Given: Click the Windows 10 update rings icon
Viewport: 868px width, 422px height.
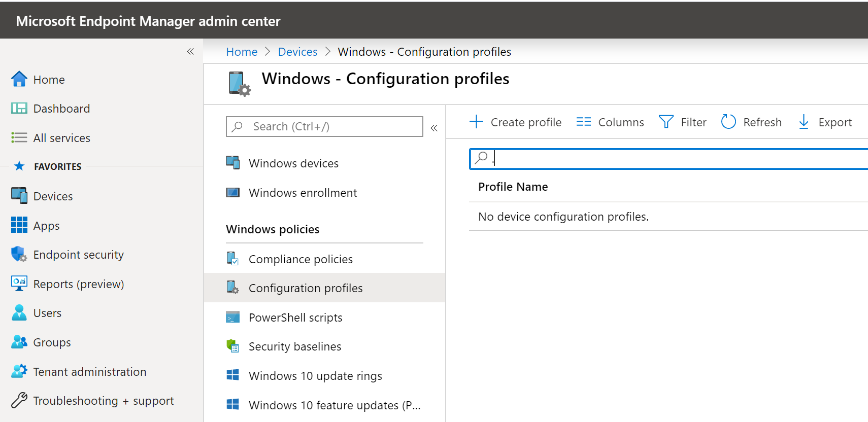Looking at the screenshot, I should pos(233,375).
